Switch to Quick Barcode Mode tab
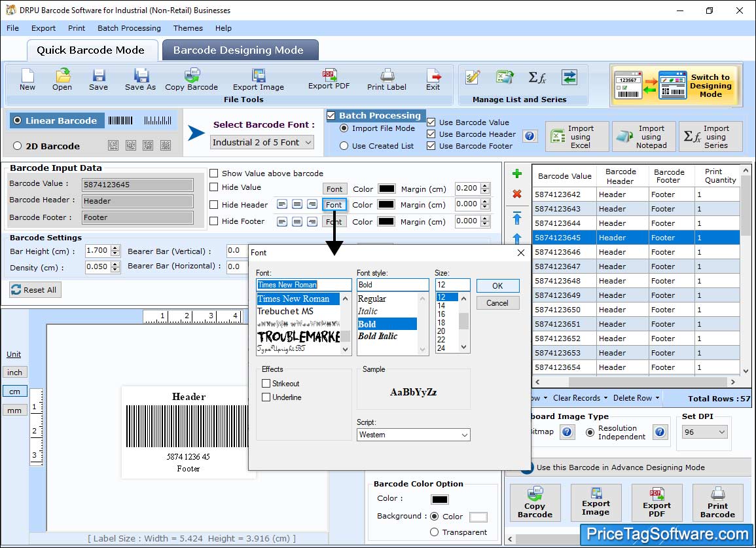Viewport: 756px width, 548px height. pos(91,50)
